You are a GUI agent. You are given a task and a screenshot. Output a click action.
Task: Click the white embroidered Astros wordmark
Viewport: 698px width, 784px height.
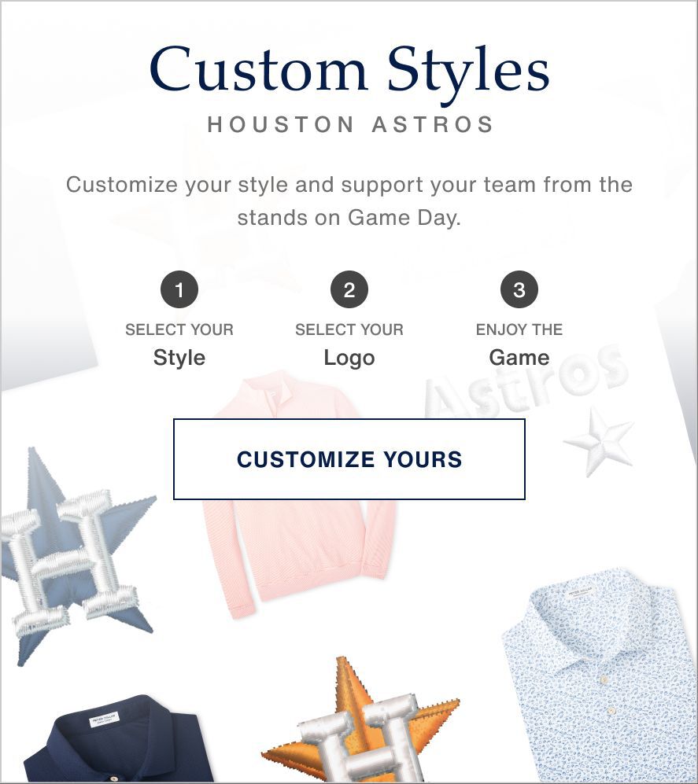(x=524, y=380)
